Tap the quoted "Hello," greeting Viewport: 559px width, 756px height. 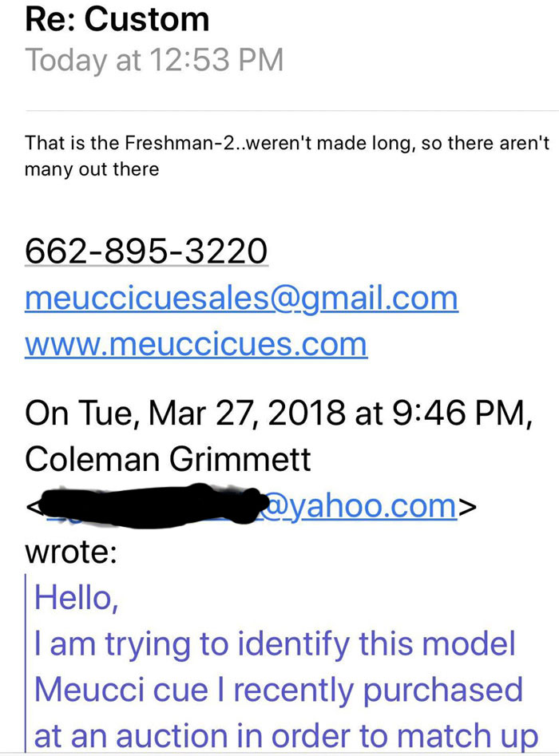tap(76, 598)
